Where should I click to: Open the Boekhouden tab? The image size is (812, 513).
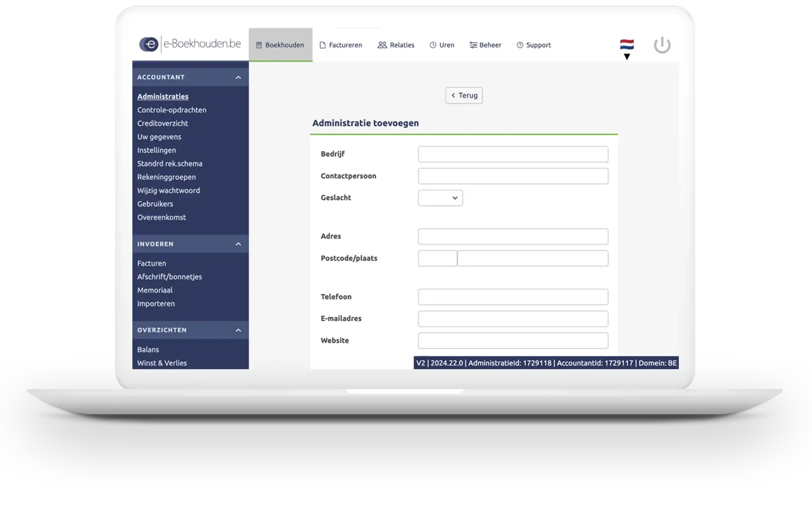[281, 45]
